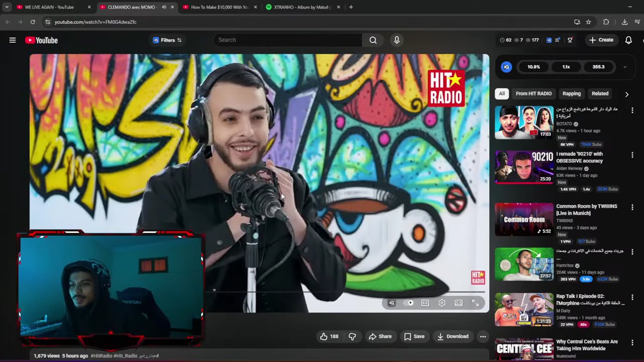This screenshot has width=644, height=362.
Task: Switch to theater mode
Action: point(458,303)
